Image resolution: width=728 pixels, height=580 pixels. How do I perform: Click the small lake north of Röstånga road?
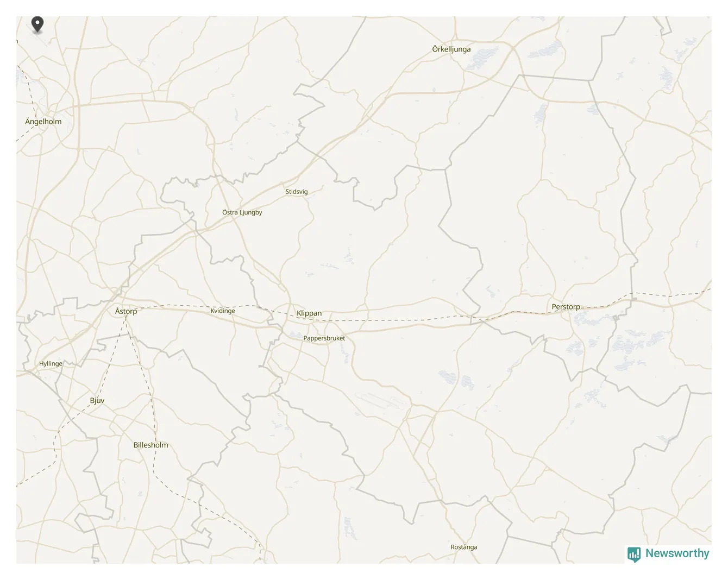(x=350, y=527)
